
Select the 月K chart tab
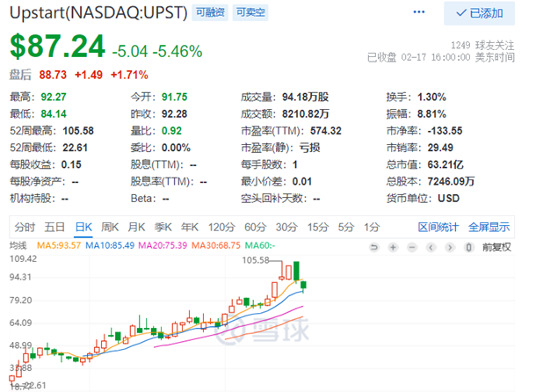point(136,227)
